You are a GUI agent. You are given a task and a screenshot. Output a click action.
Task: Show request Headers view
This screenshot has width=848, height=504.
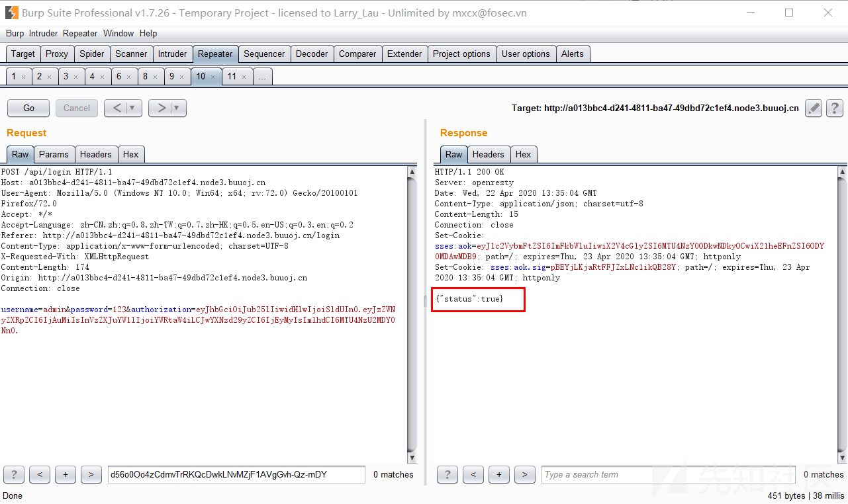point(96,154)
